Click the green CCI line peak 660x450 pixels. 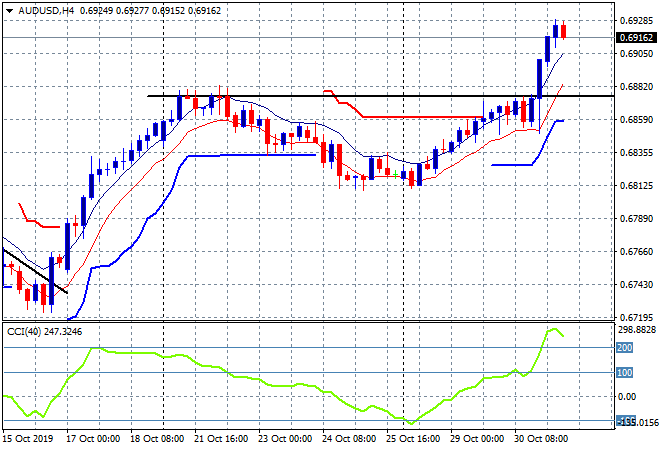[554, 329]
